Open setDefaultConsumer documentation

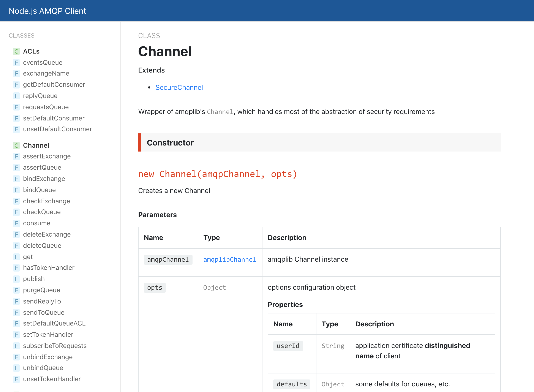(54, 118)
